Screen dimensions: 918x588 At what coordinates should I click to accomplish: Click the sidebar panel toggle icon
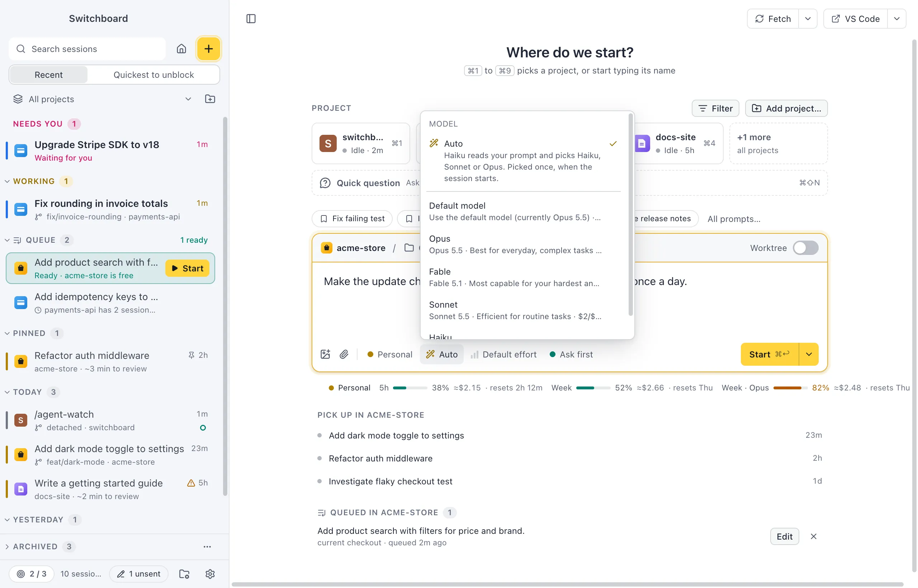coord(251,19)
